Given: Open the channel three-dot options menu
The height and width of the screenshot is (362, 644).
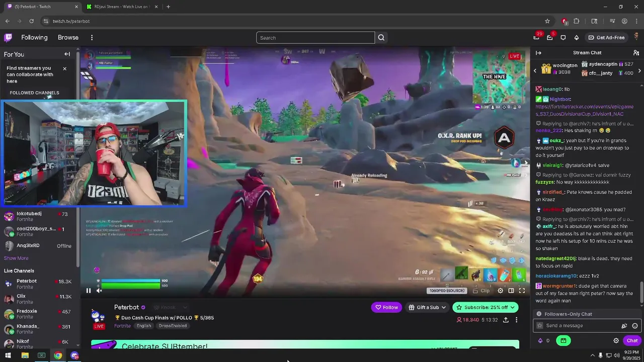Looking at the screenshot, I should (x=516, y=320).
